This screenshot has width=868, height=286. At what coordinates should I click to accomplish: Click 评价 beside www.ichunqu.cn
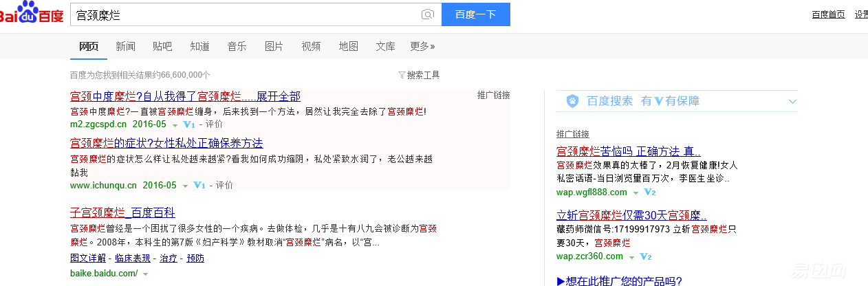coord(225,185)
